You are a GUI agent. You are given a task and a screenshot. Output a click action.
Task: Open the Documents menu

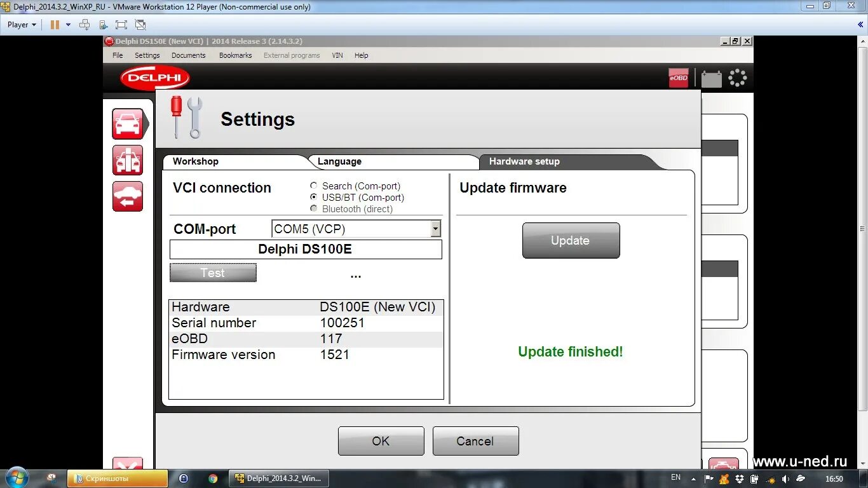(188, 55)
